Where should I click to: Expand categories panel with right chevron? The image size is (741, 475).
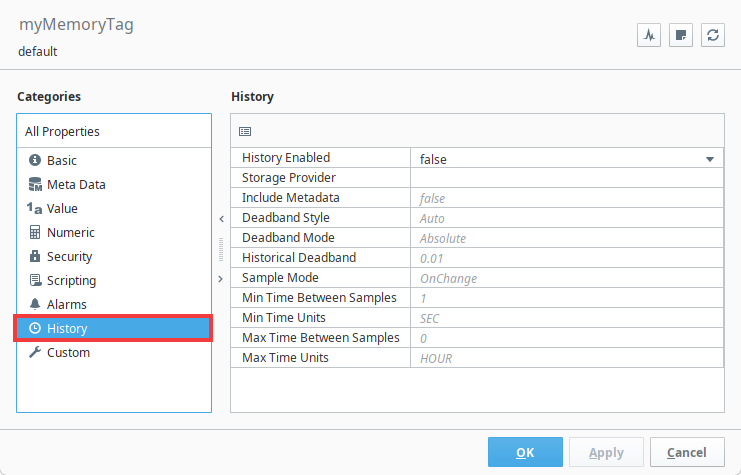pos(221,279)
